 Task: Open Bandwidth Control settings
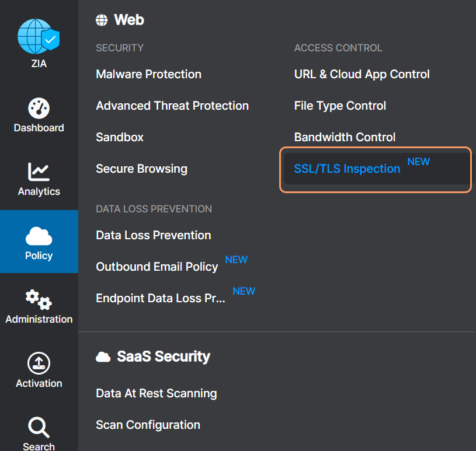345,137
